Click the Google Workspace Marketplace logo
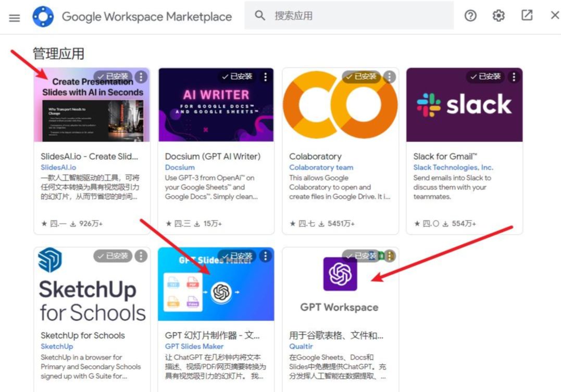This screenshot has width=561, height=392. (43, 17)
